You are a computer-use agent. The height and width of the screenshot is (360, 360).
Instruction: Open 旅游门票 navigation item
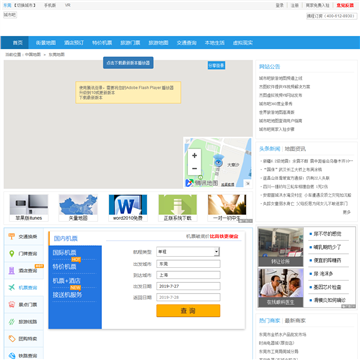click(130, 43)
